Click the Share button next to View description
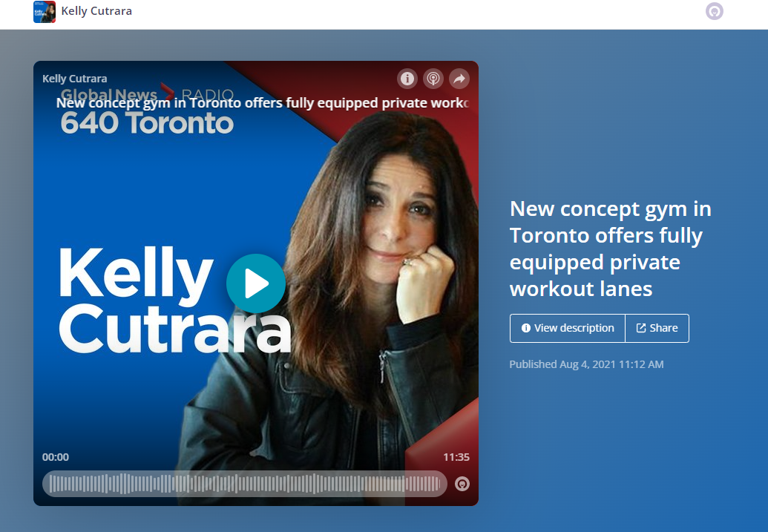This screenshot has height=532, width=768. [657, 328]
